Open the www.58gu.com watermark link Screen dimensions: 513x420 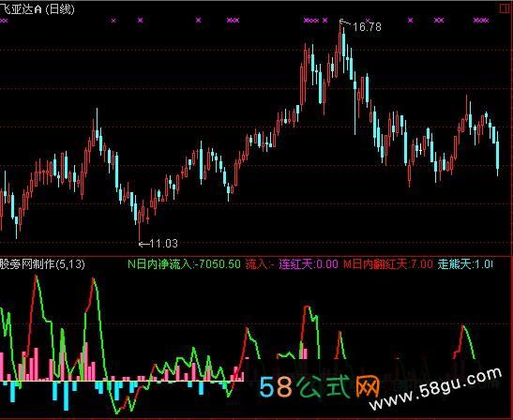(435, 389)
